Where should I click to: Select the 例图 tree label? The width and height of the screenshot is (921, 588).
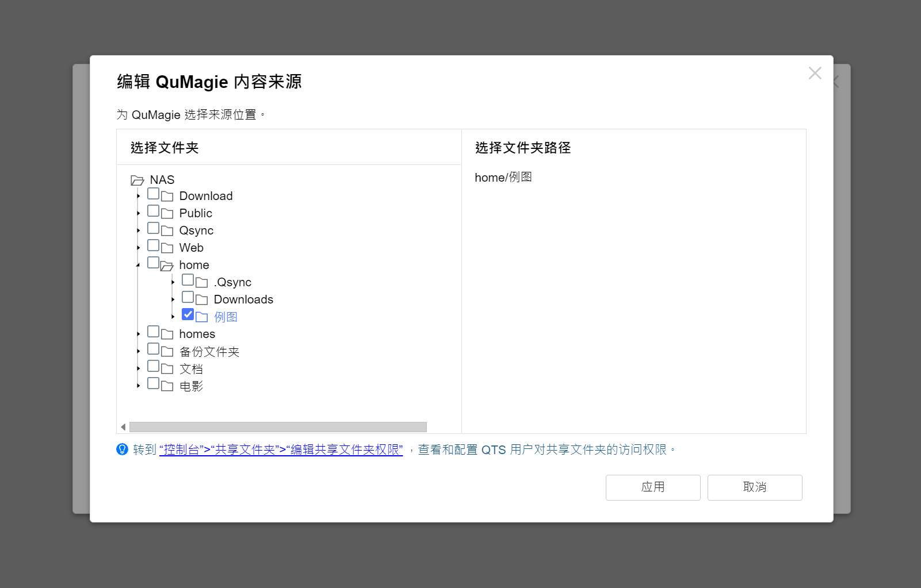[x=226, y=317]
